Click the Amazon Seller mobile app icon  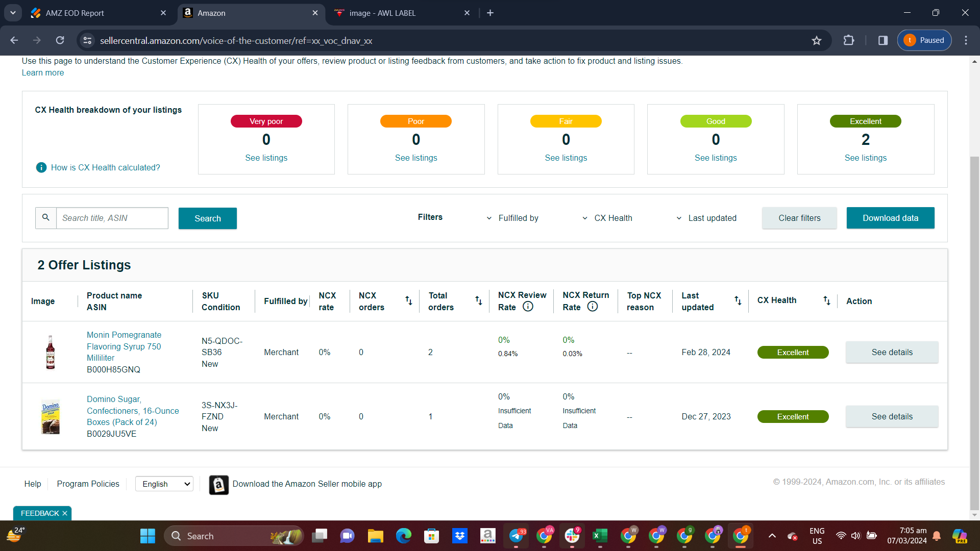click(219, 485)
